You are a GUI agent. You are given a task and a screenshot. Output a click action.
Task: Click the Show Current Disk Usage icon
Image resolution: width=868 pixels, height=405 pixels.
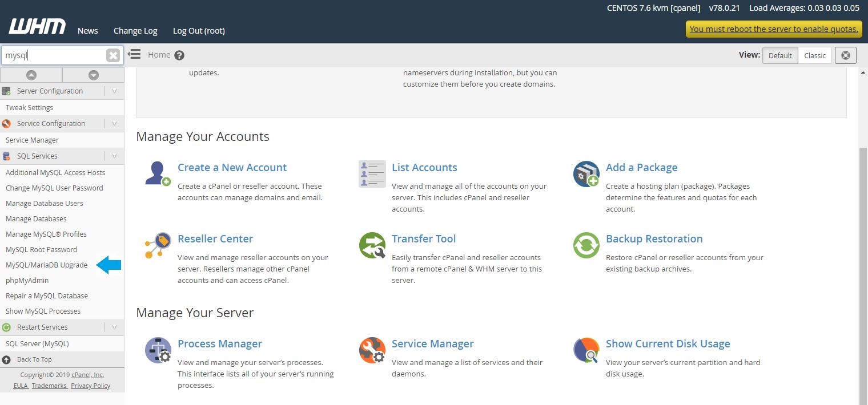point(586,350)
